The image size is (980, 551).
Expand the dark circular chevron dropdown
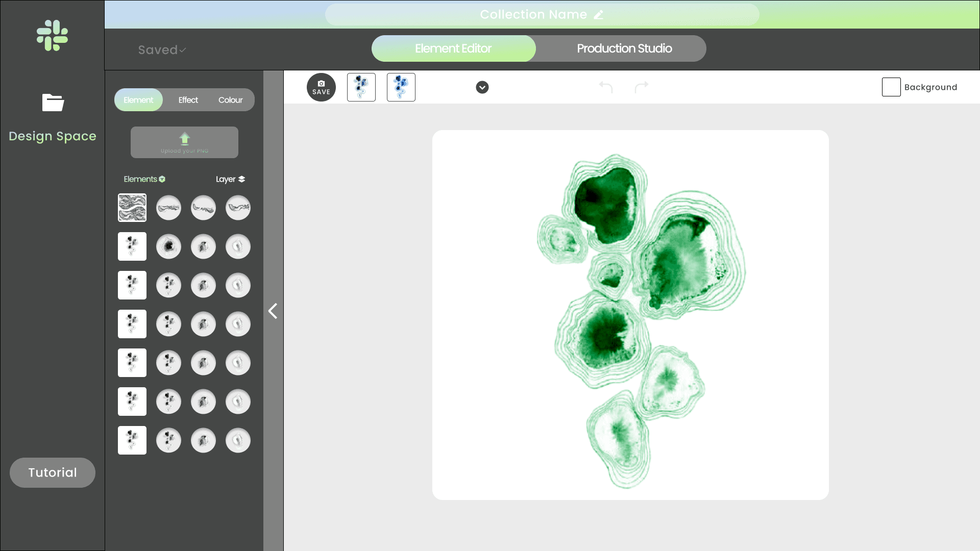[482, 87]
